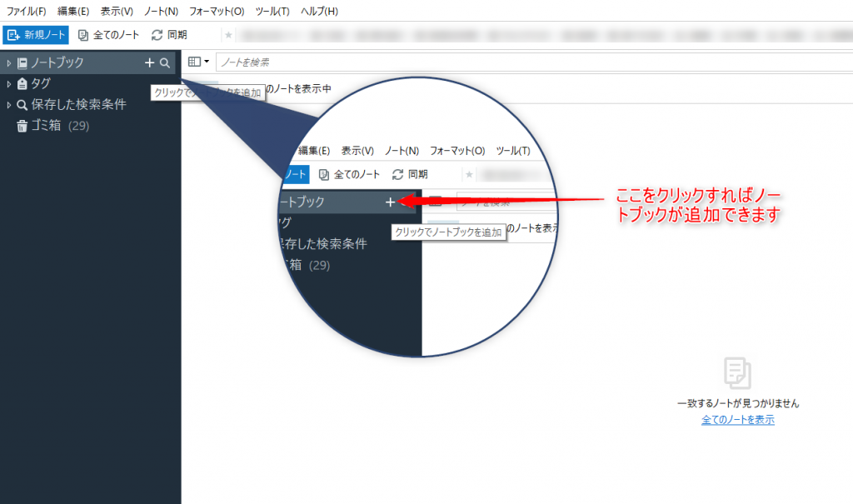Expand the タグ section arrow

[x=8, y=83]
